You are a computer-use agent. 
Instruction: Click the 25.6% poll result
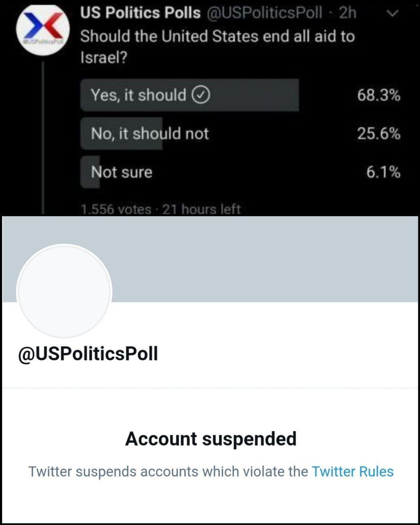379,134
